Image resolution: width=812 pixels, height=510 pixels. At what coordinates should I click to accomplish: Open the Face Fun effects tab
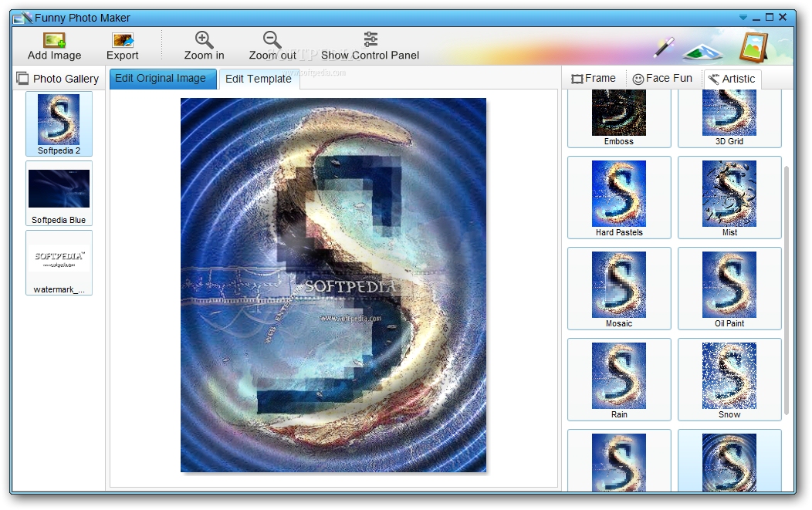(x=662, y=79)
